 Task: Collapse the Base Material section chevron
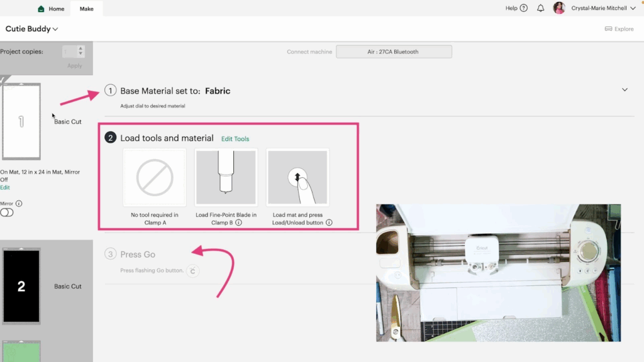tap(625, 89)
